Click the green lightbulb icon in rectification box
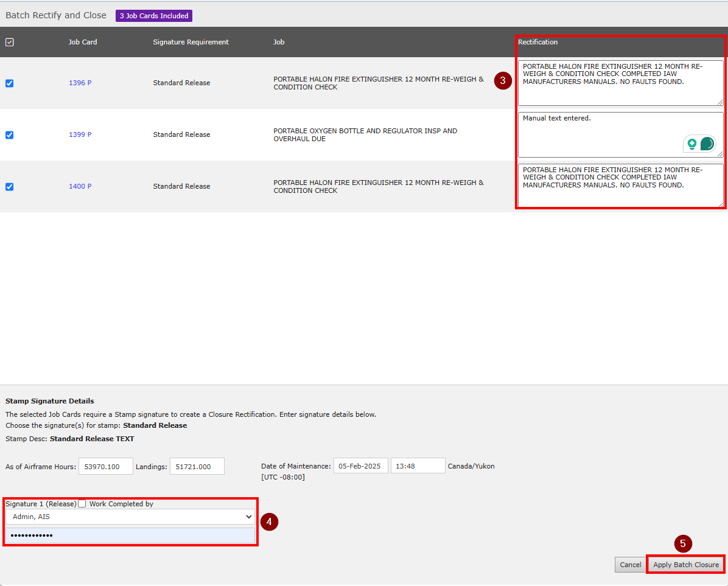The image size is (728, 586). 692,144
